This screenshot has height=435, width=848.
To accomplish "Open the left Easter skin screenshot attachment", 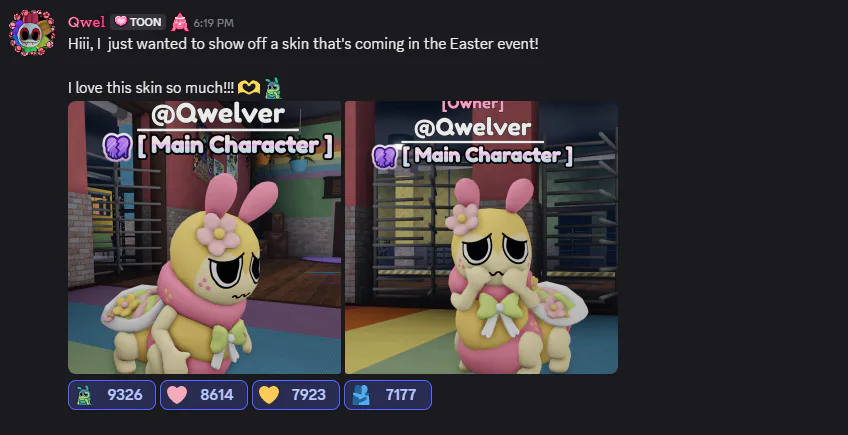I will (204, 237).
